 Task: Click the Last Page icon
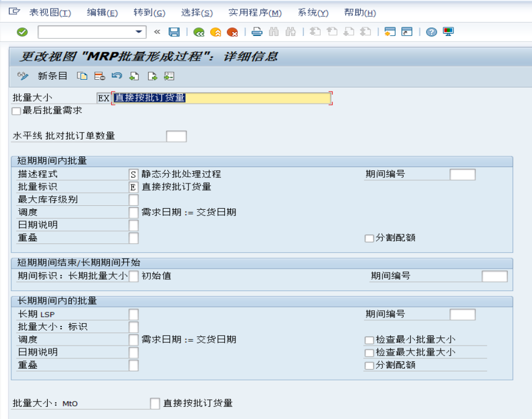(365, 32)
